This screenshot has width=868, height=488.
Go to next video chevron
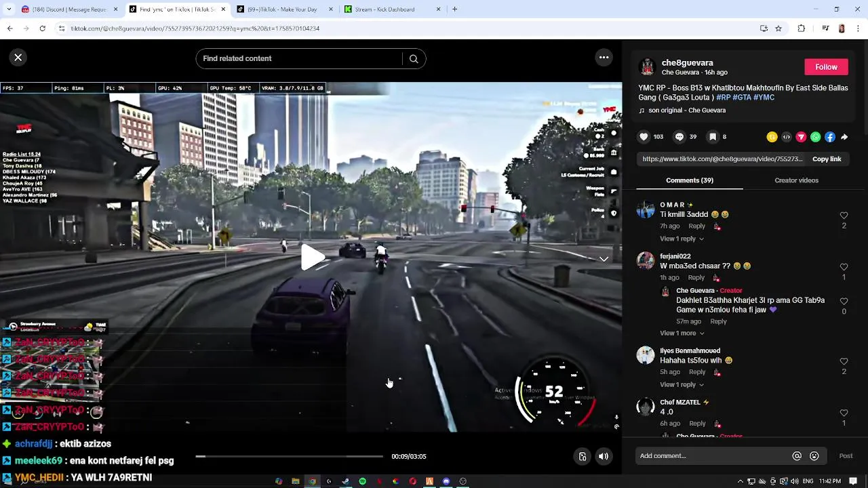click(x=604, y=259)
